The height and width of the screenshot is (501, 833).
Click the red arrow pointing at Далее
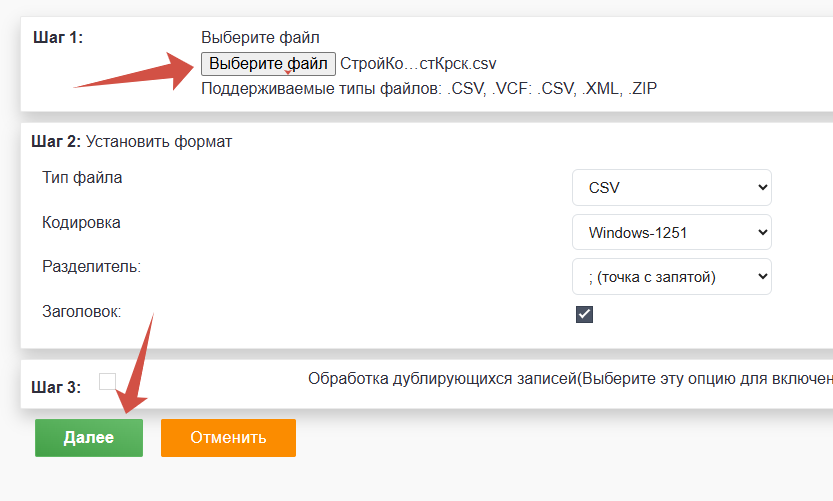click(138, 362)
